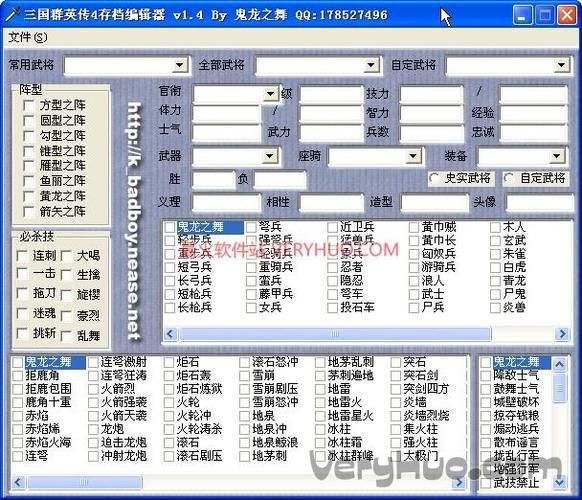Expand the 全部武将 dropdown
Image resolution: width=582 pixels, height=500 pixels.
pos(370,65)
